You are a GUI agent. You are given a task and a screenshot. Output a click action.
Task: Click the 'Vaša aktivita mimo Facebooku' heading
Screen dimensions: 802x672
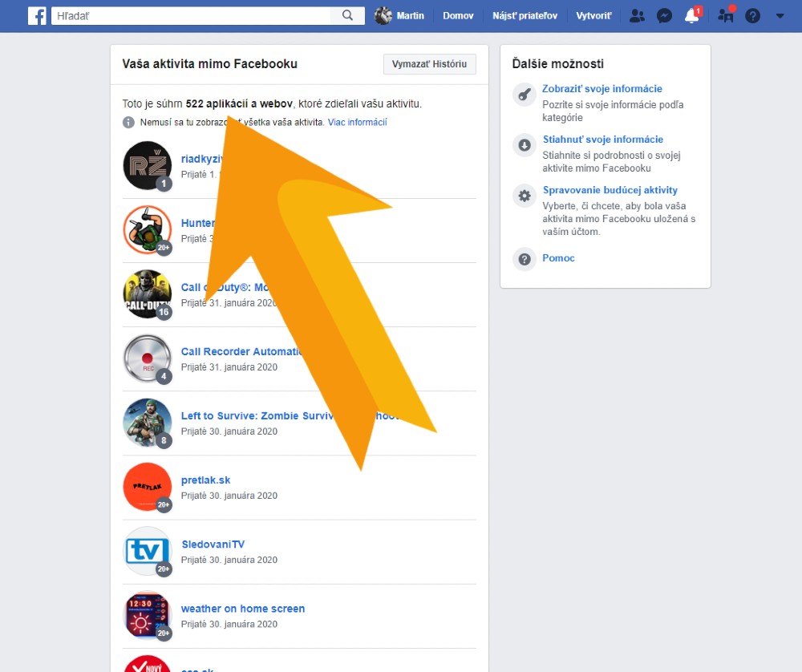click(209, 64)
